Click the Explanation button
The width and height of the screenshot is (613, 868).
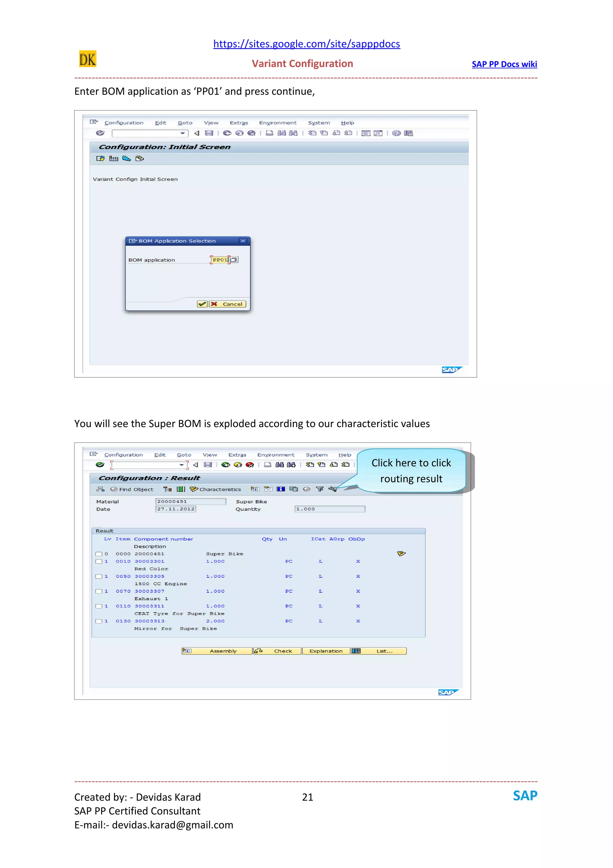(326, 651)
